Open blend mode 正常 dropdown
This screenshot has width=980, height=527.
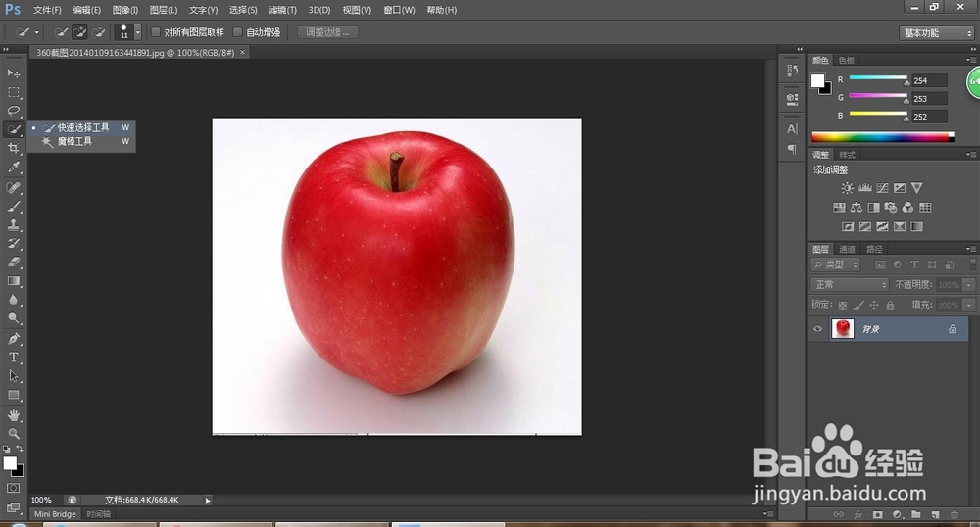pos(850,285)
